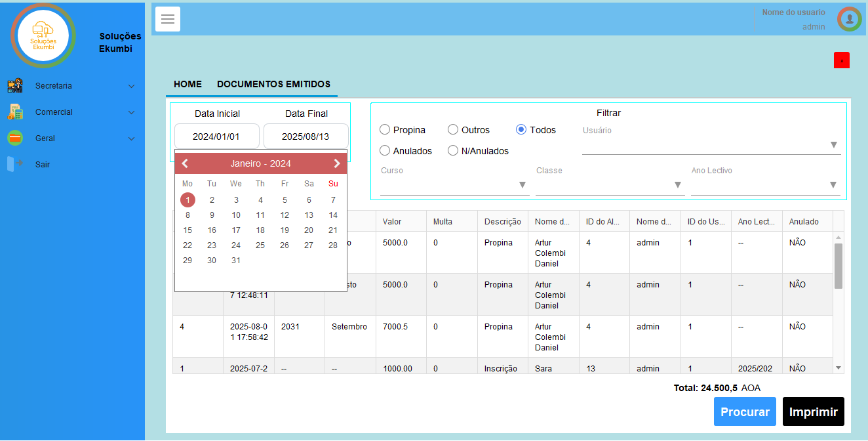Click the hamburger menu icon
The height and width of the screenshot is (441, 868).
168,19
